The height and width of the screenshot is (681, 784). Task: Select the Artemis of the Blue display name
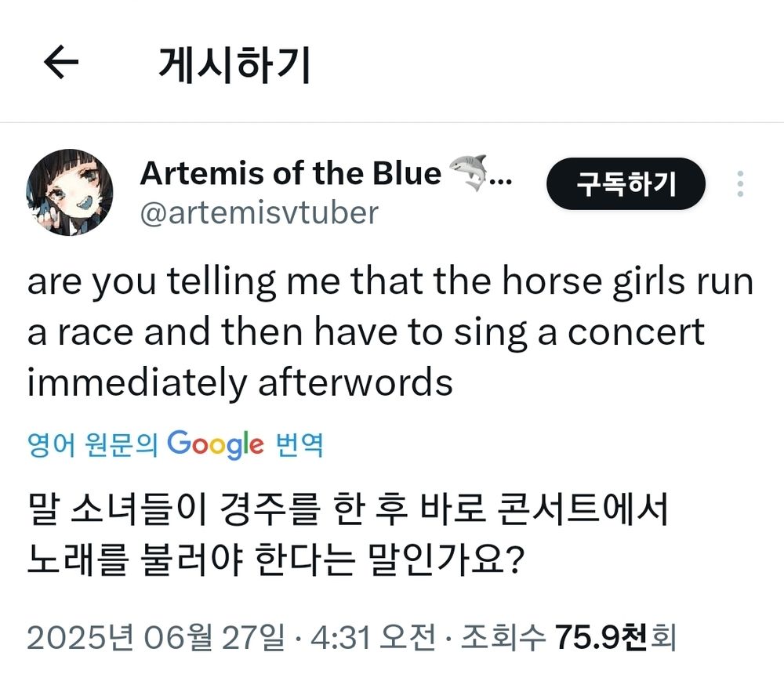[291, 173]
